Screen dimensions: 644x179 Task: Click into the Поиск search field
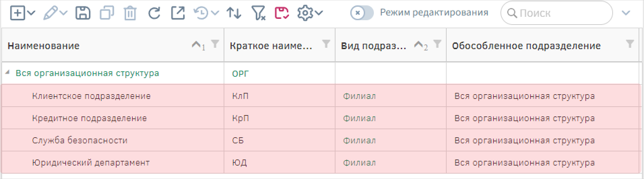tap(556, 13)
